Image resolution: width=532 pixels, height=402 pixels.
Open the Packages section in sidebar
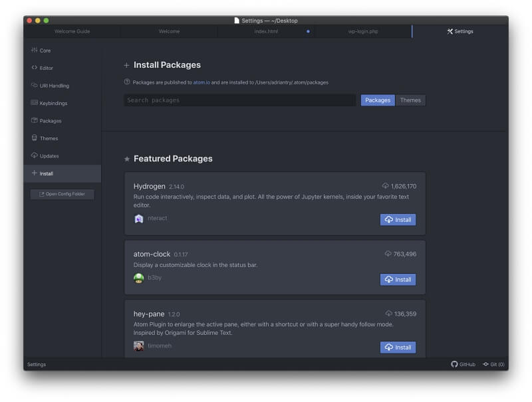63,121
